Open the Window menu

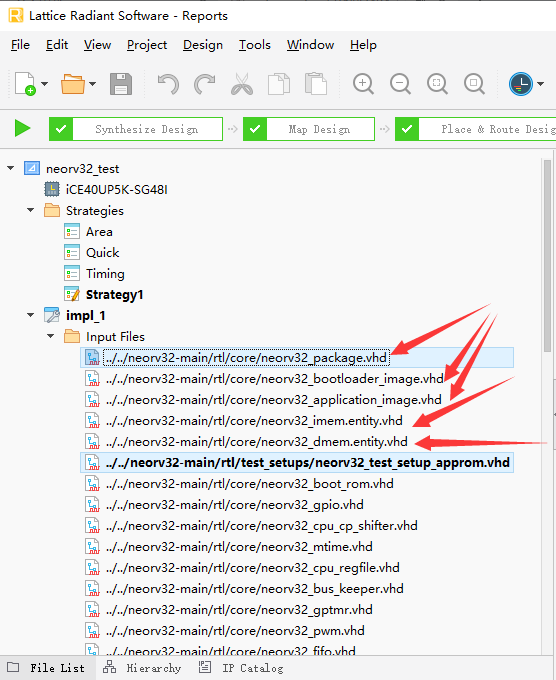click(x=310, y=45)
